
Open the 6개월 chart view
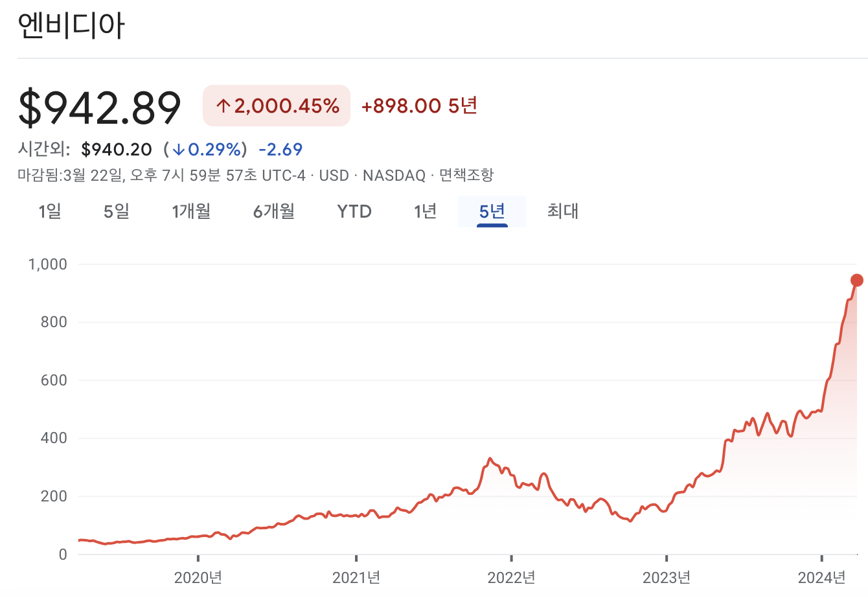273,211
